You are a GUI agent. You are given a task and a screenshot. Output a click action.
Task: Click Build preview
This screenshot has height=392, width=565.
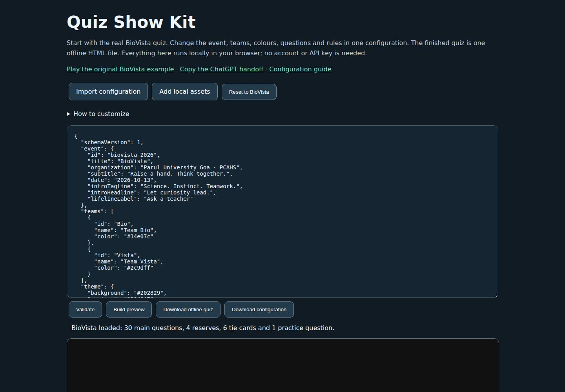pyautogui.click(x=129, y=309)
